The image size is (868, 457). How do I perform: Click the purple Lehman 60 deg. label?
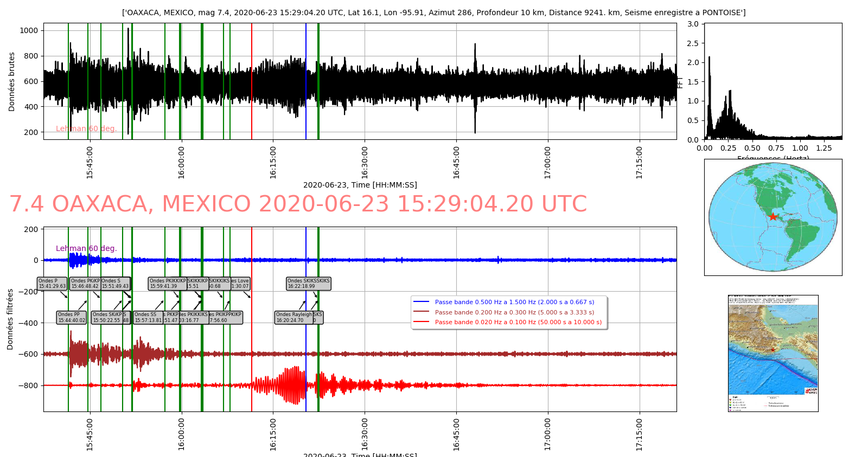coord(86,248)
